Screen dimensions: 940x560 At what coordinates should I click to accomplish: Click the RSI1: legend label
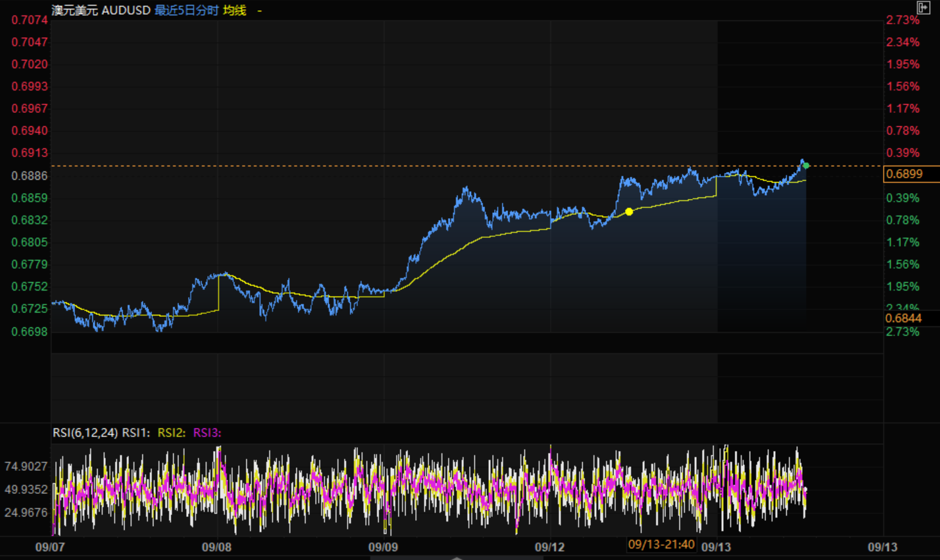[x=136, y=433]
